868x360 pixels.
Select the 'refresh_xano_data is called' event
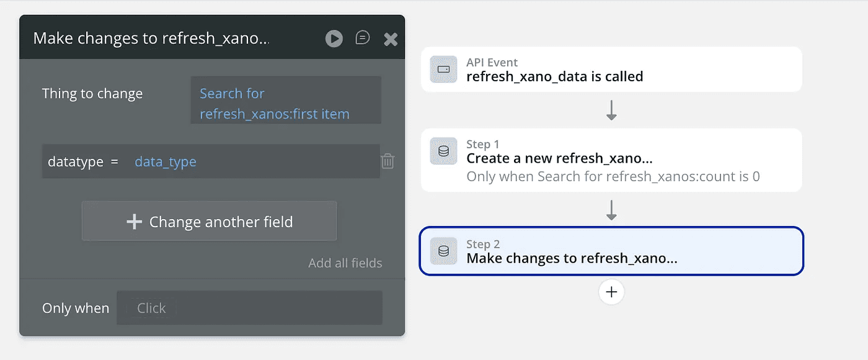(x=554, y=76)
